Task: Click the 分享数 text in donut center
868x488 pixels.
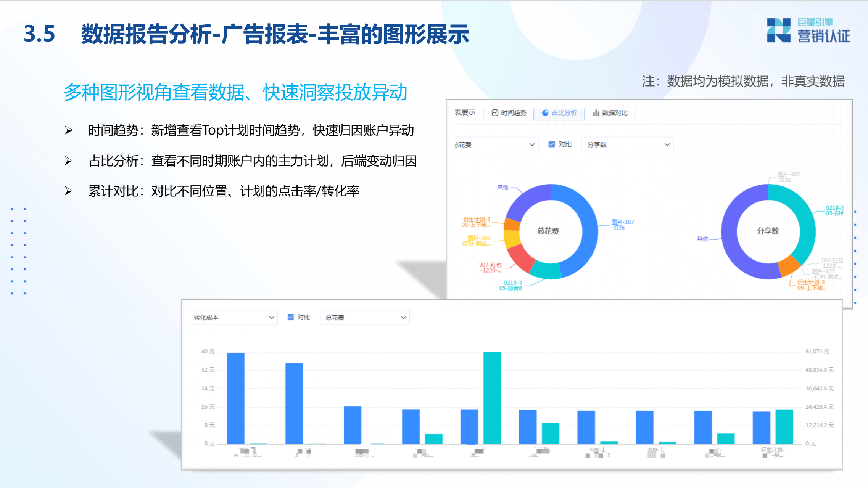Action: [768, 231]
